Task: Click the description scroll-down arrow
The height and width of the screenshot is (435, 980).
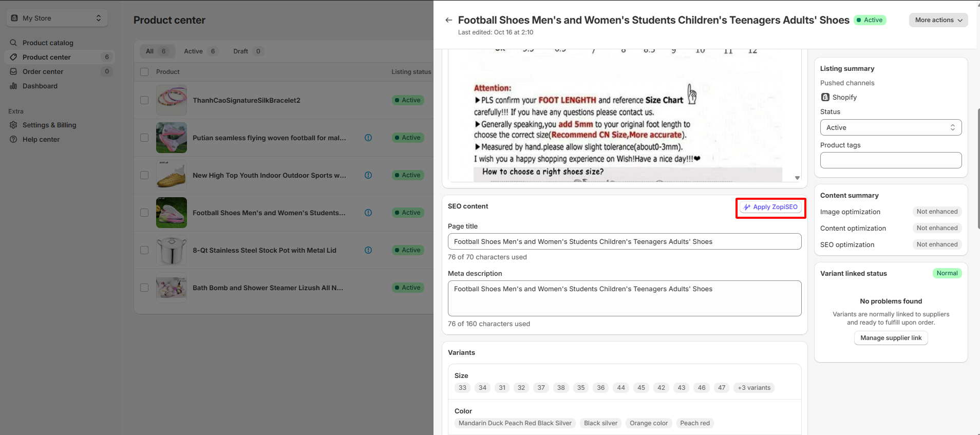Action: pos(797,178)
